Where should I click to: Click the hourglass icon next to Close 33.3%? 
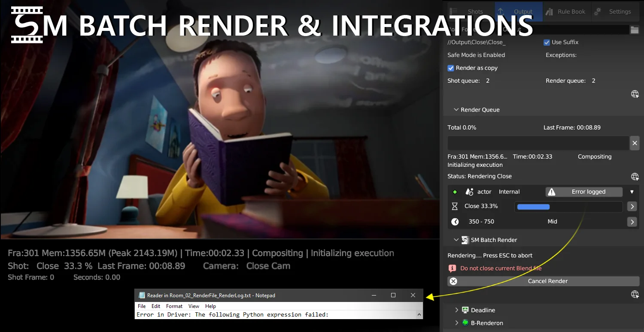click(455, 206)
